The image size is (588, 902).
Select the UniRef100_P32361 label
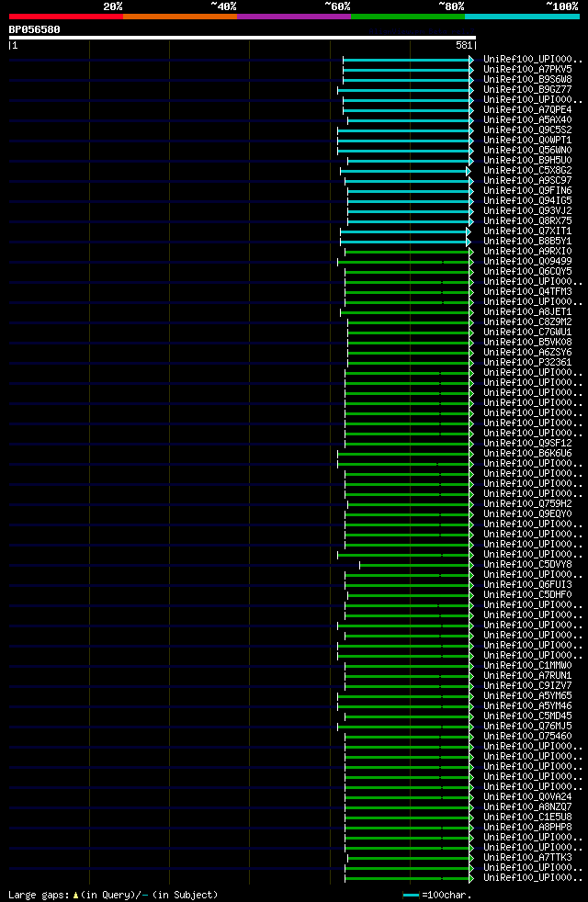[527, 363]
